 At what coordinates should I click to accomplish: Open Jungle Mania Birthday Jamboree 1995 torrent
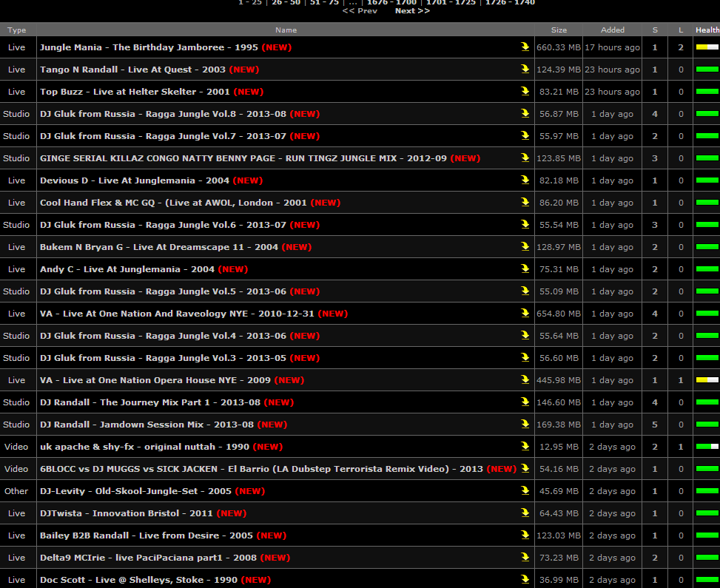coord(149,47)
